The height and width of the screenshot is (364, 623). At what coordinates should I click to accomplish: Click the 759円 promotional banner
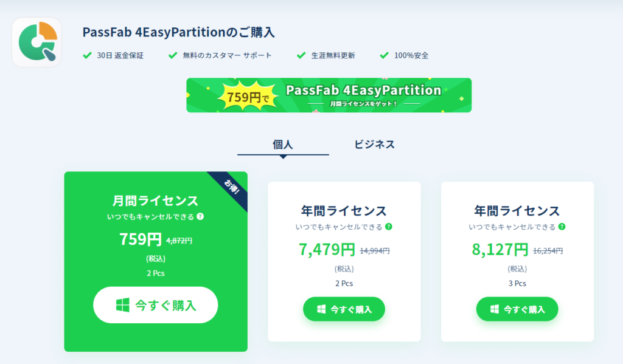click(329, 95)
